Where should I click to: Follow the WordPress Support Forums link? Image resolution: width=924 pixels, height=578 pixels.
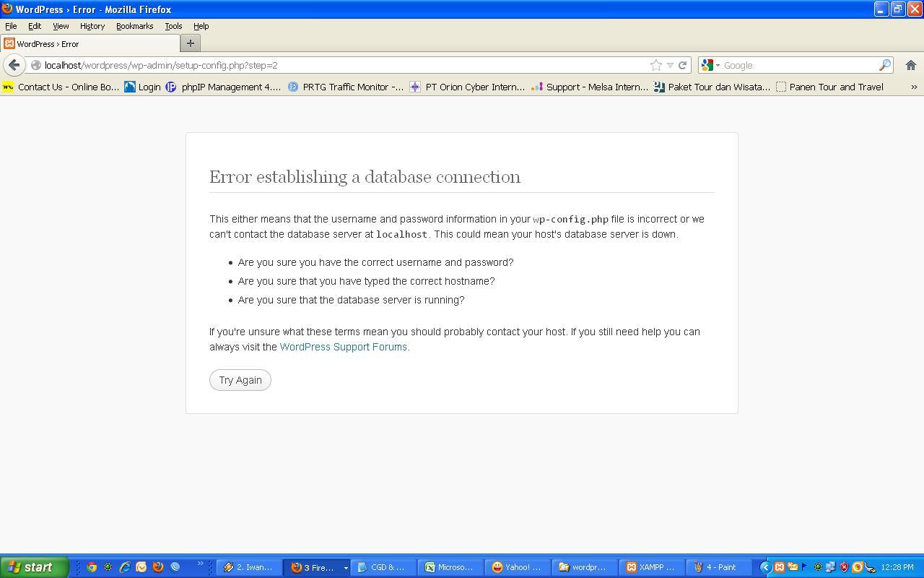(x=343, y=347)
